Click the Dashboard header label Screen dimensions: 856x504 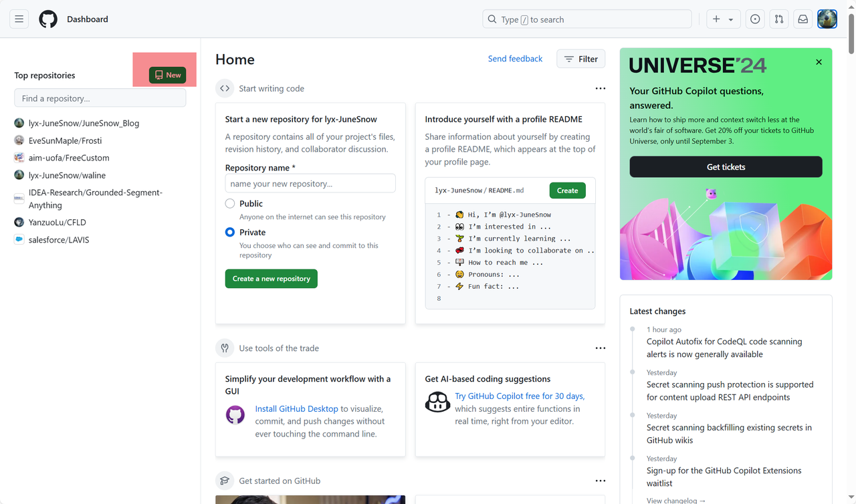[88, 19]
